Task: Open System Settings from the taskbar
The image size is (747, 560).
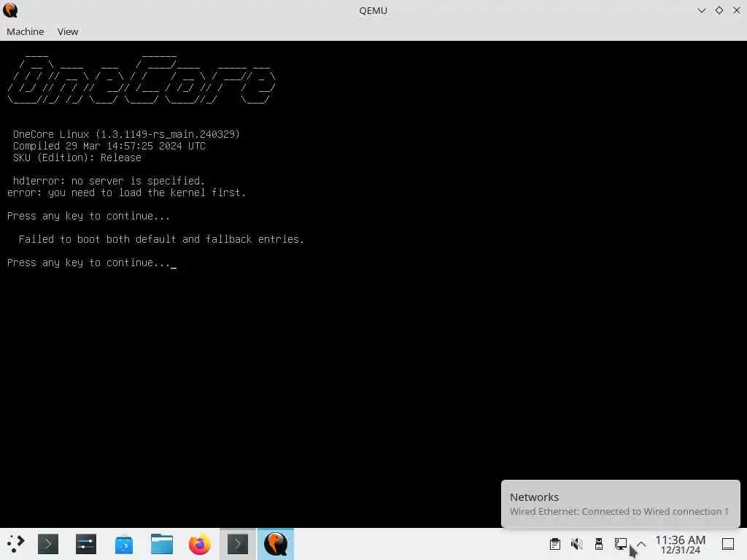Action: (86, 544)
